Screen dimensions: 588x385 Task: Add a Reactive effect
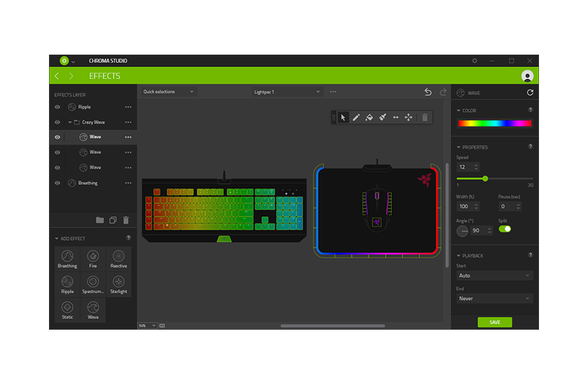pos(118,259)
